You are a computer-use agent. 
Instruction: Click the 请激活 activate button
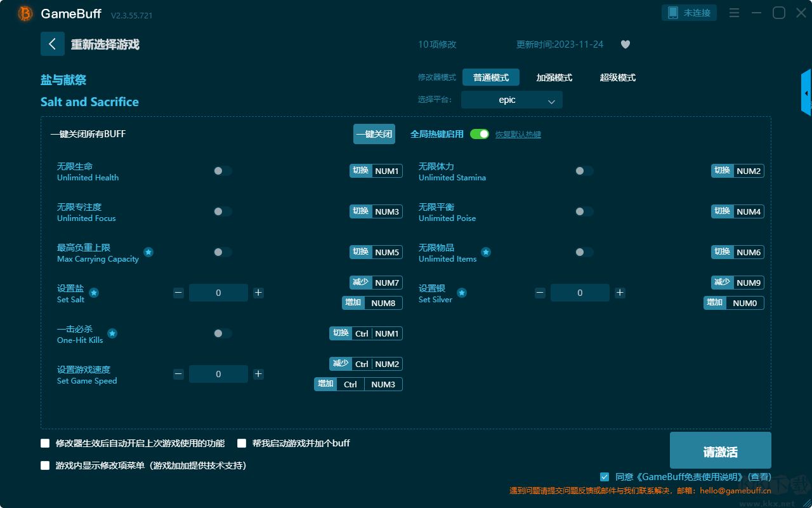[x=721, y=450]
